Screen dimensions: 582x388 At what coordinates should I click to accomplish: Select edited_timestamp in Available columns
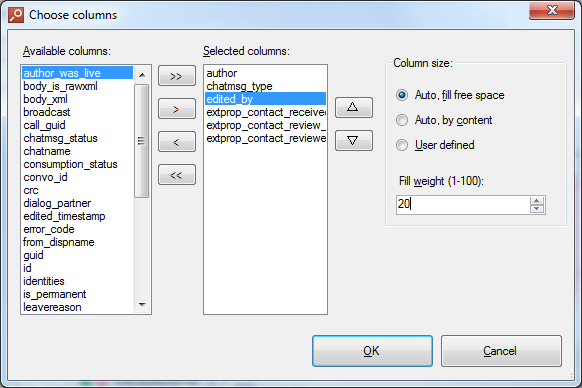pyautogui.click(x=77, y=216)
